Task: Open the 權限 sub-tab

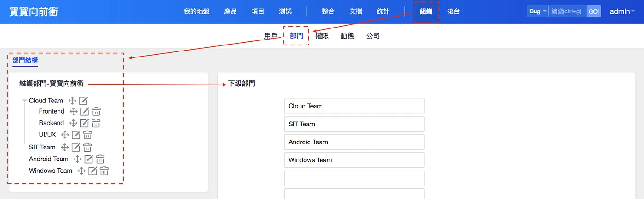Action: [322, 36]
